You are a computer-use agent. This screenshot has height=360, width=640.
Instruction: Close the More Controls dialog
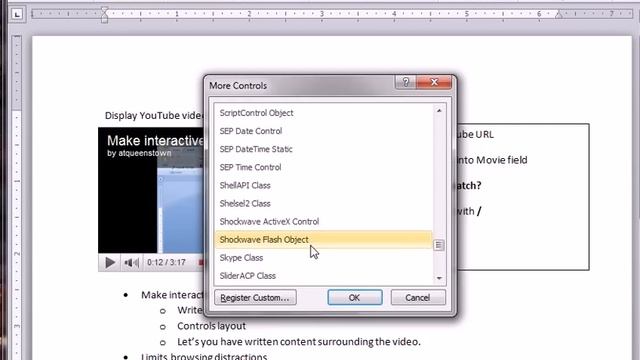pyautogui.click(x=434, y=82)
